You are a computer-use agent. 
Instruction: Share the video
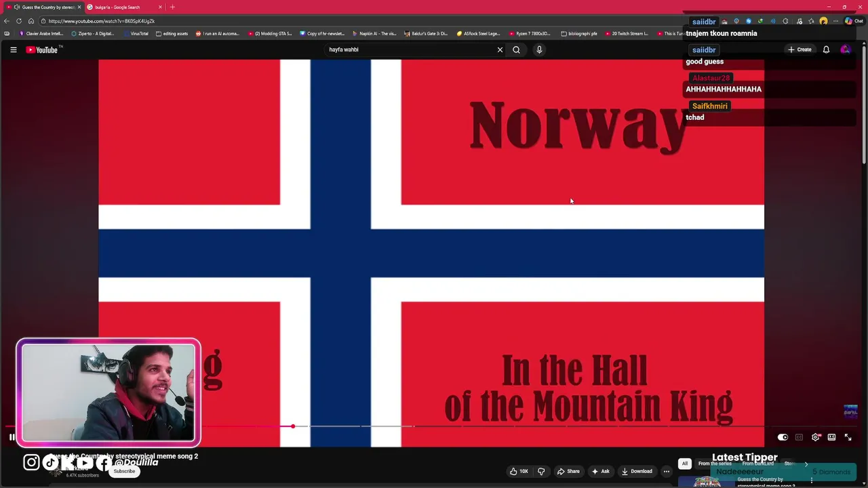568,471
